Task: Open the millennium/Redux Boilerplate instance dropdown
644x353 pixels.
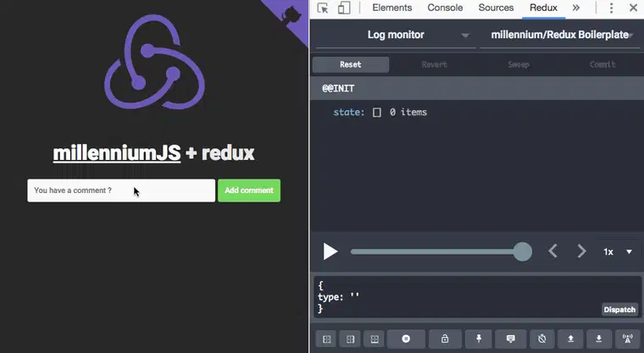Action: point(560,35)
